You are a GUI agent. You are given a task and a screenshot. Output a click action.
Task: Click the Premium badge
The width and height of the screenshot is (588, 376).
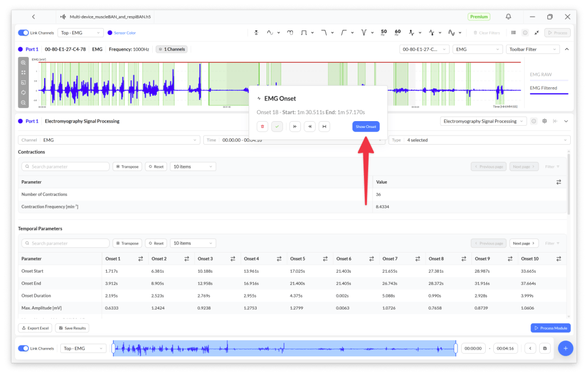point(479,17)
